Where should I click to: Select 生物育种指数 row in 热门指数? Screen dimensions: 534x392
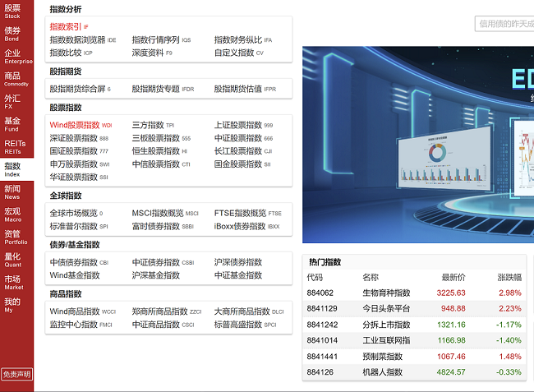coord(414,293)
